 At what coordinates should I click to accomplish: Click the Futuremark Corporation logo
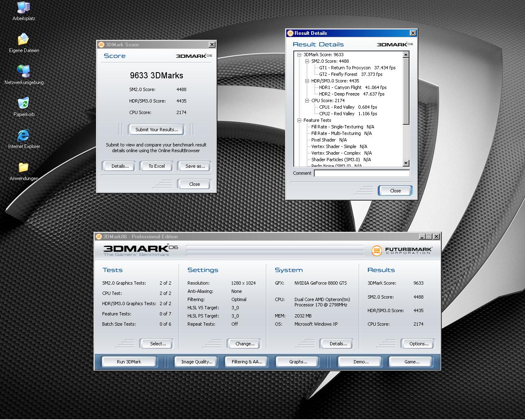402,250
